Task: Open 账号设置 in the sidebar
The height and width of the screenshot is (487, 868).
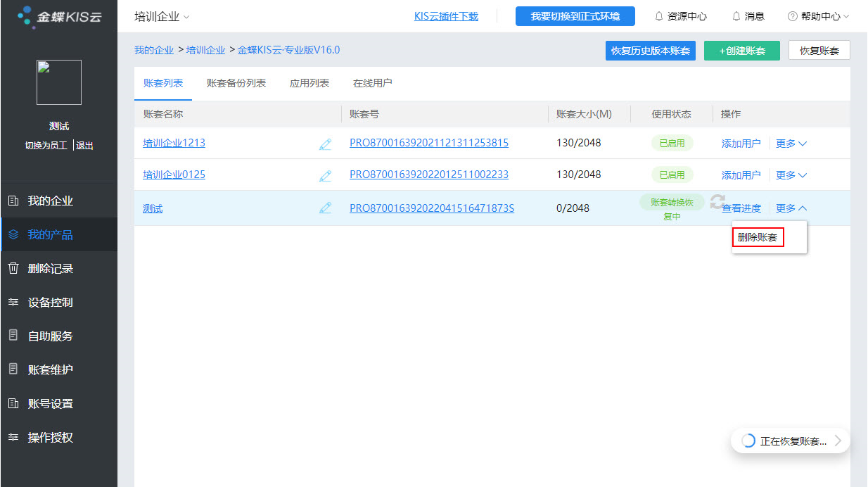Action: click(59, 404)
